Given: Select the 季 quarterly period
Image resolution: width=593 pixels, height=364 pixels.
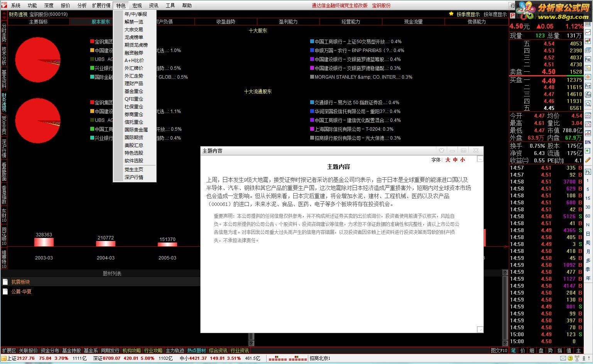Looking at the screenshot, I should pos(588,269).
